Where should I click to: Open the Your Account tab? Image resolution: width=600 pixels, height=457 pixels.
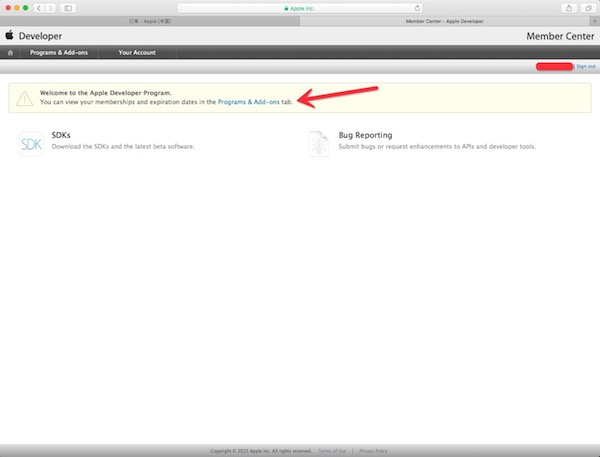click(x=137, y=51)
